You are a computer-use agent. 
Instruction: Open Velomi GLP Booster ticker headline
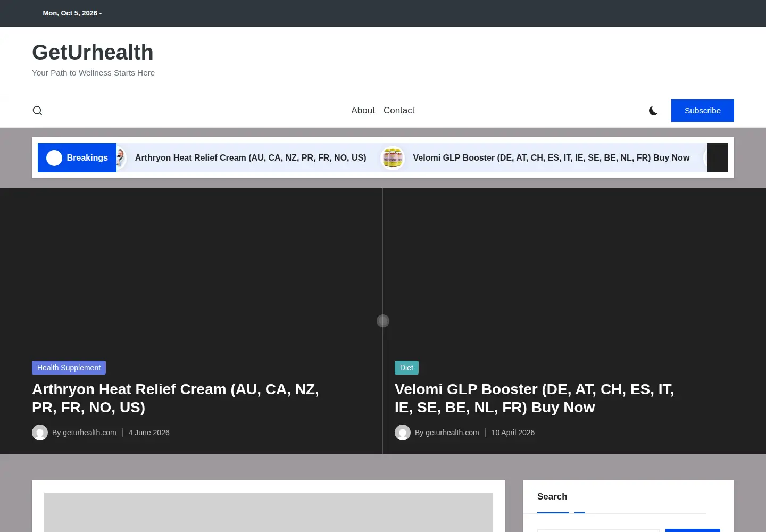tap(551, 157)
